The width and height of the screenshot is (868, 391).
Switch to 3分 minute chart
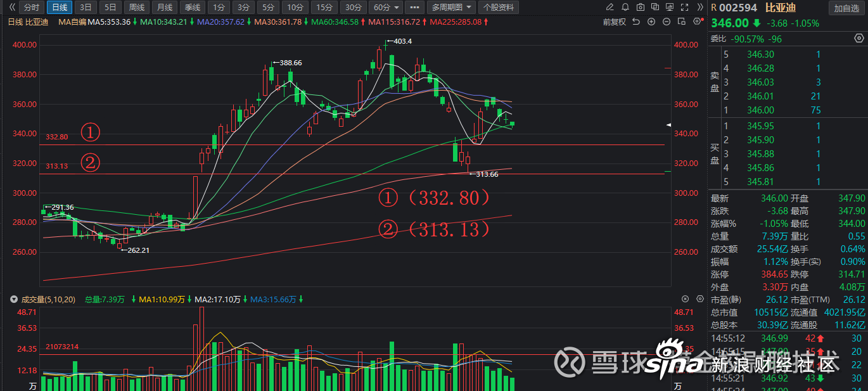243,8
